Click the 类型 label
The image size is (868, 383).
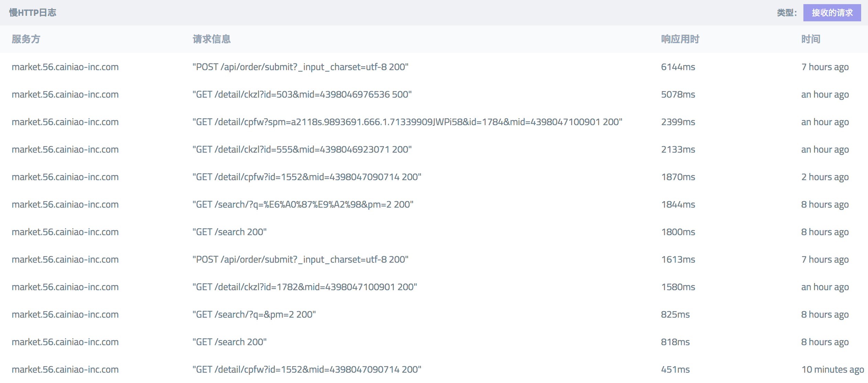pos(787,13)
